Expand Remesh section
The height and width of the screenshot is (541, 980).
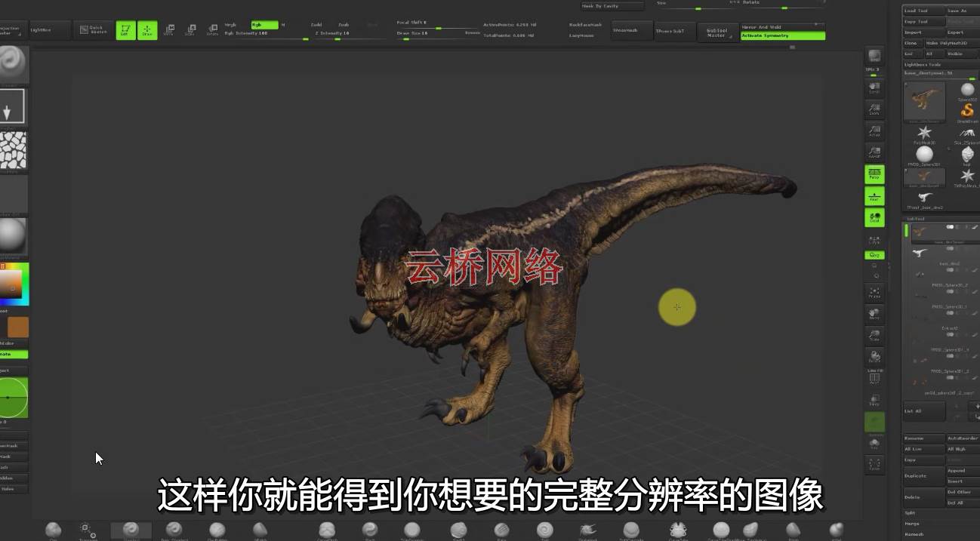914,534
